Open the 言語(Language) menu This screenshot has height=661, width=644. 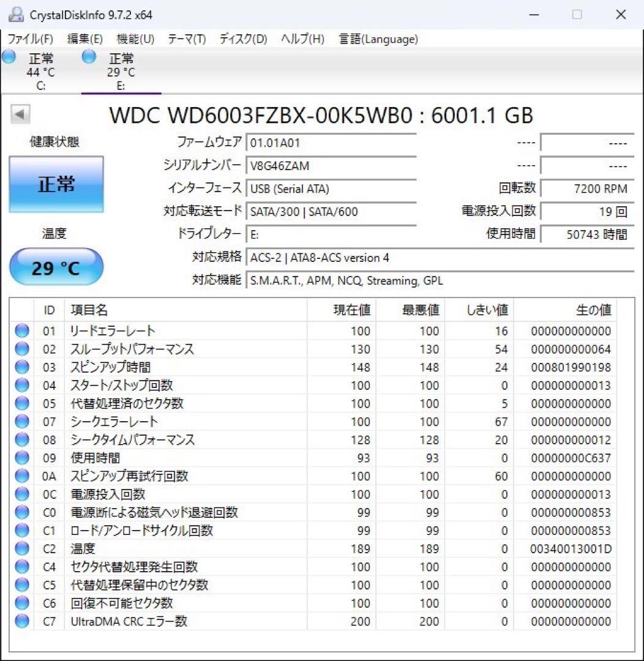pos(377,39)
